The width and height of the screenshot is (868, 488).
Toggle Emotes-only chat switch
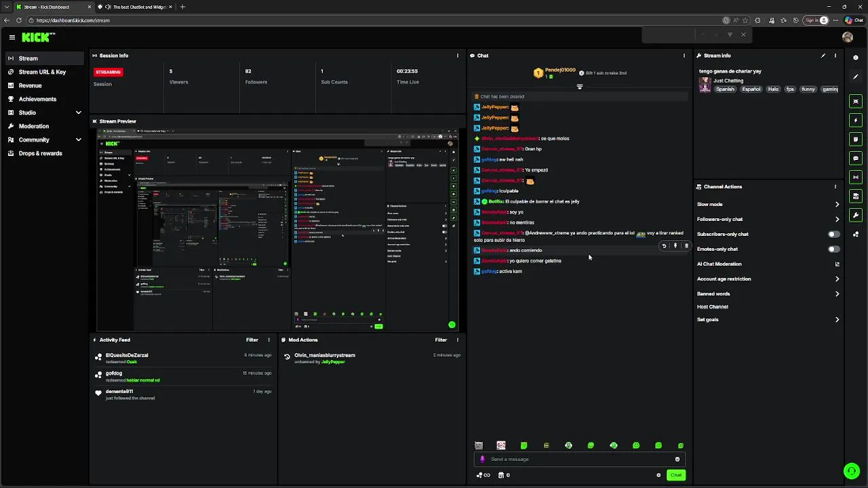(x=834, y=249)
